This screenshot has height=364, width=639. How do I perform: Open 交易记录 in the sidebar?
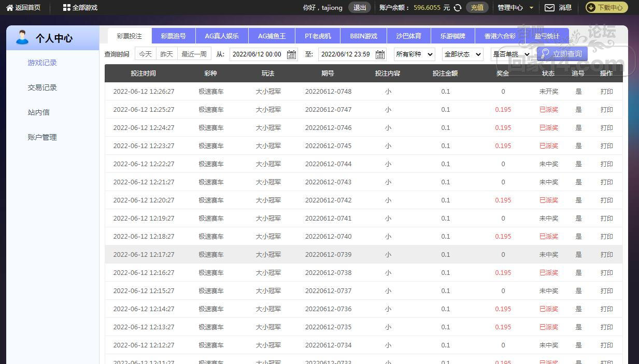42,88
